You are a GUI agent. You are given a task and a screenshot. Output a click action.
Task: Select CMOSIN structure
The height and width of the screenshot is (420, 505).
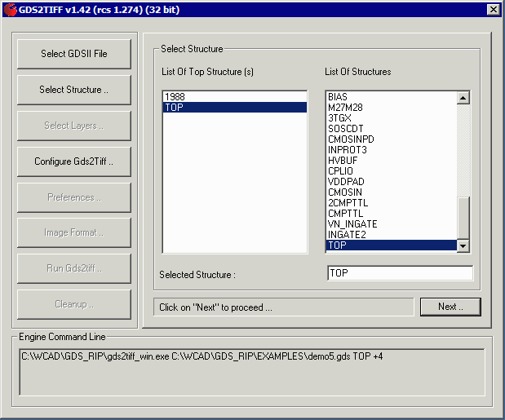pos(392,192)
